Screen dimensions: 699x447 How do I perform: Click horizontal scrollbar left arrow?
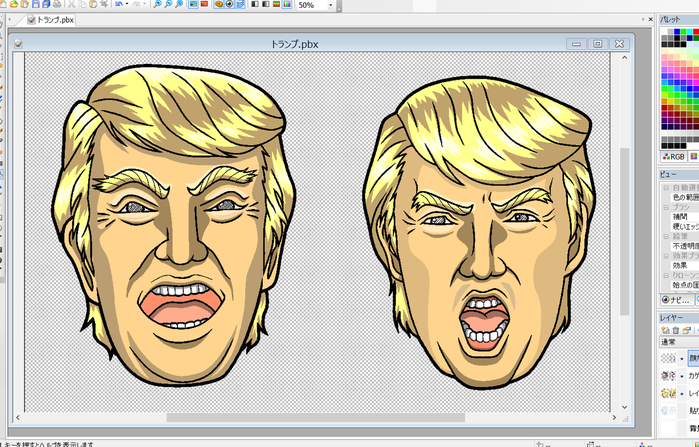click(18, 418)
